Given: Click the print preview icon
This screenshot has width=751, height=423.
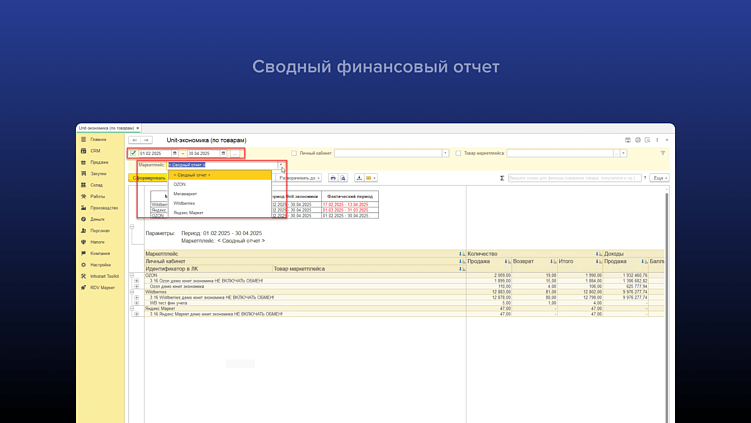Looking at the screenshot, I should [x=343, y=178].
